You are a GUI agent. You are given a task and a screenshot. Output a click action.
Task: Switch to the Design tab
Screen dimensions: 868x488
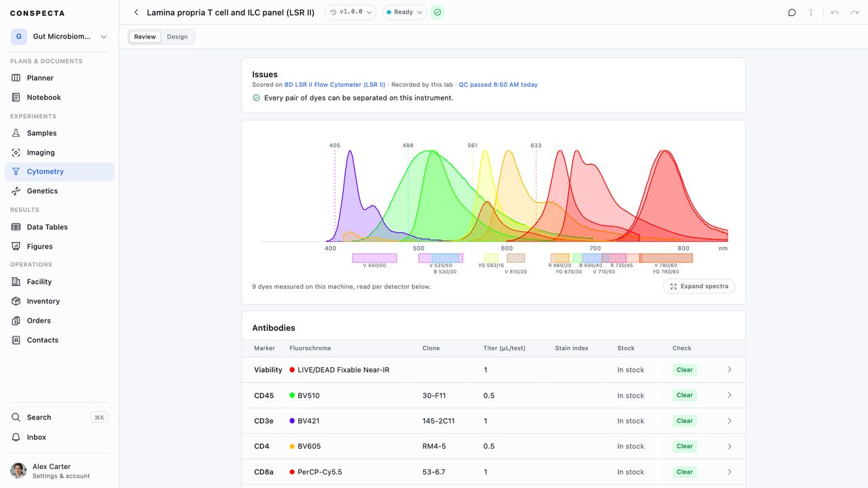click(177, 37)
